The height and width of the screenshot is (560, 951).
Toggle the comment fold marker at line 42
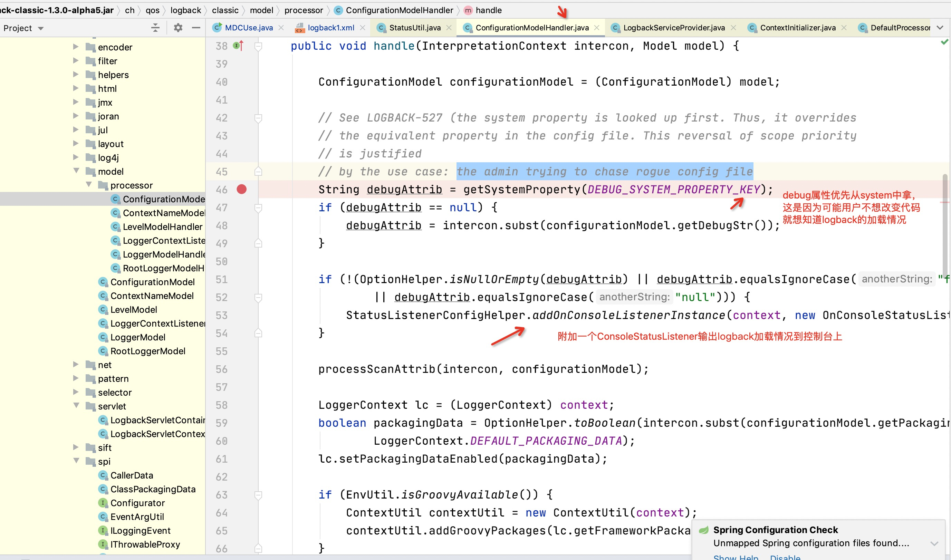(259, 118)
